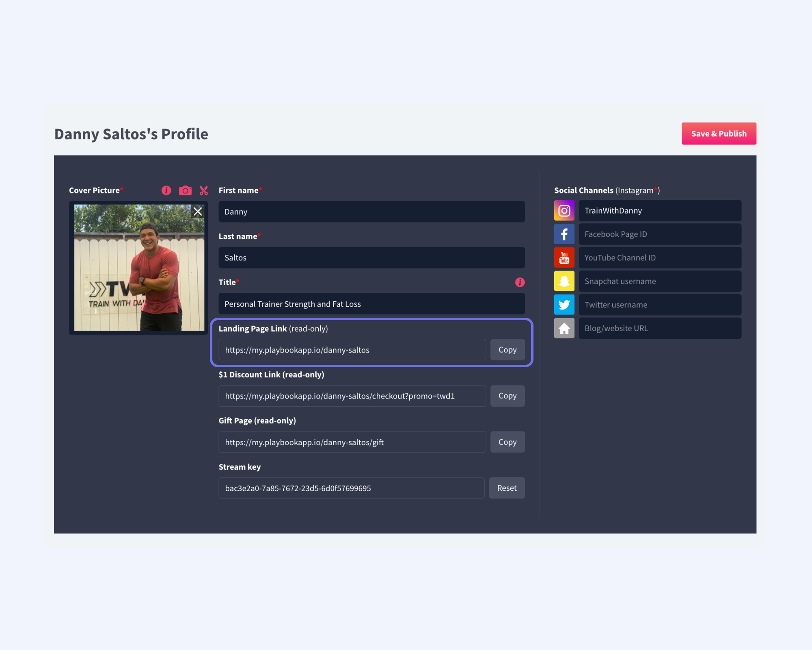Screen dimensions: 812x650
Task: Click the 'Landing Page Link' label
Action: pos(253,328)
